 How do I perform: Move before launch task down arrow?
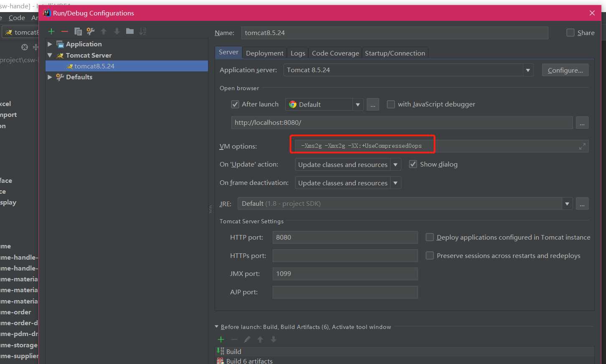click(x=274, y=339)
